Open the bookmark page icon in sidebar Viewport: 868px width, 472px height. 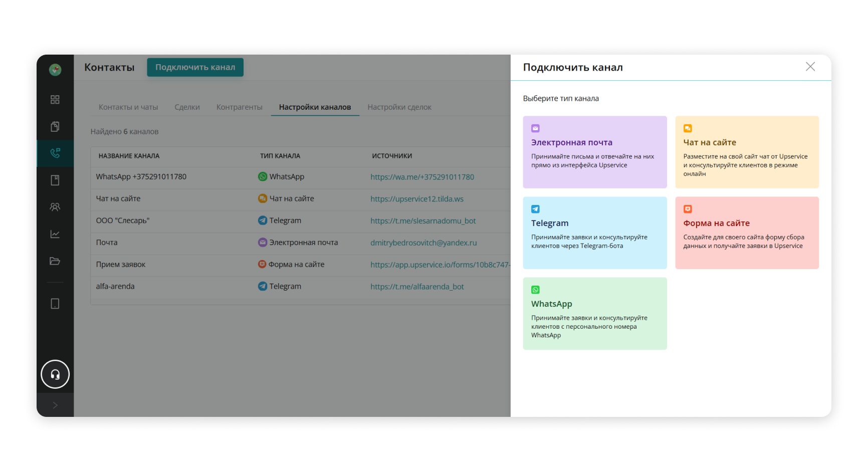coord(55,180)
